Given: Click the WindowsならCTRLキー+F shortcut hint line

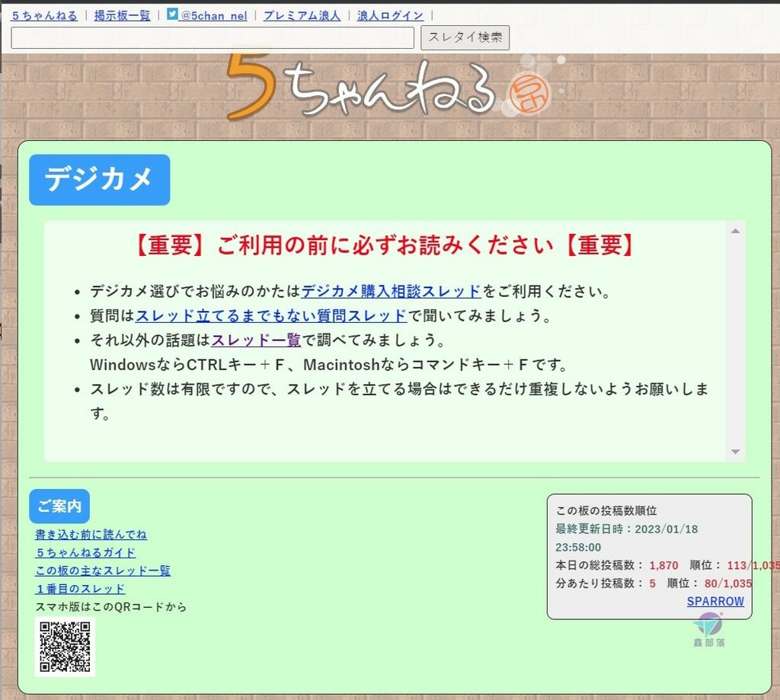Looking at the screenshot, I should 329,365.
